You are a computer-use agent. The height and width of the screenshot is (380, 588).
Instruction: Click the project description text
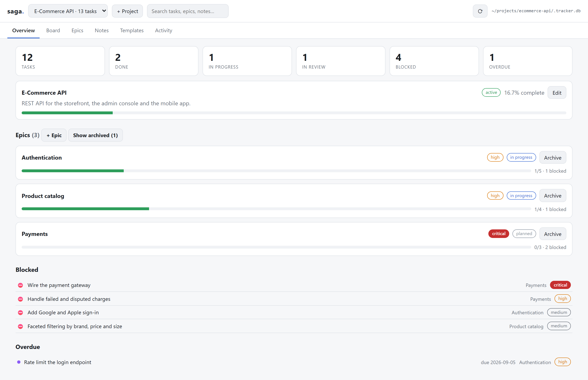pyautogui.click(x=106, y=103)
